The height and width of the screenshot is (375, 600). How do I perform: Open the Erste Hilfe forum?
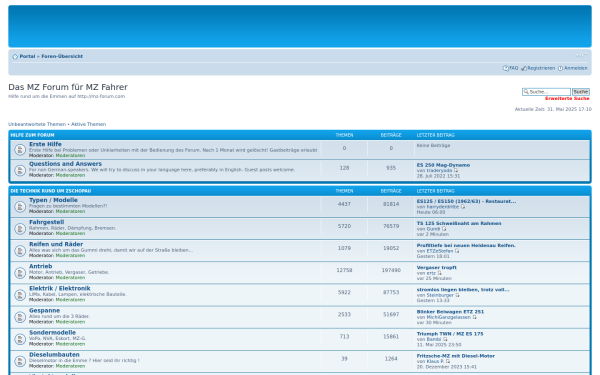tap(45, 144)
